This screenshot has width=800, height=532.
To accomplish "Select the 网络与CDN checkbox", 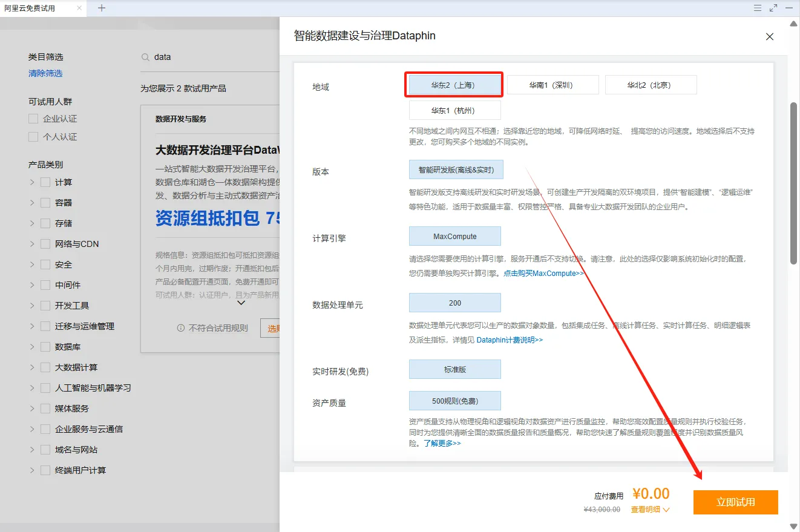I will 45,244.
